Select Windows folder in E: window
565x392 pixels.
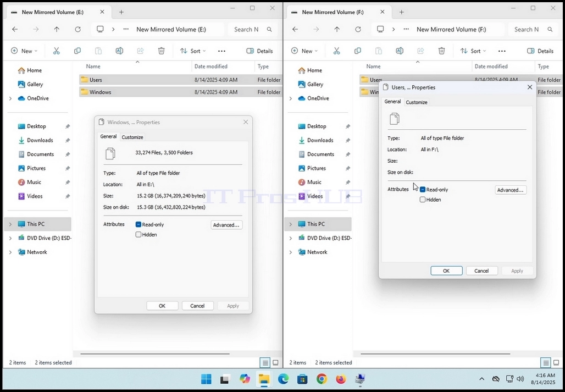(180, 92)
